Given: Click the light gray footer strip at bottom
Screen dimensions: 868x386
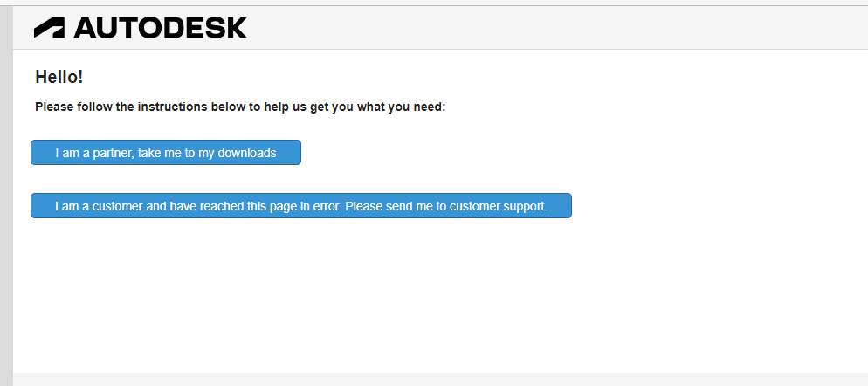Looking at the screenshot, I should tap(440, 379).
